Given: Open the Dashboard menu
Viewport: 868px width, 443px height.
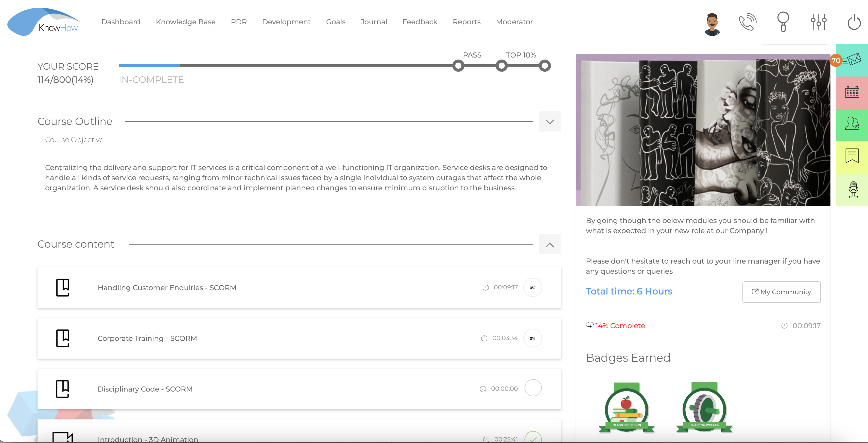Looking at the screenshot, I should pyautogui.click(x=121, y=22).
